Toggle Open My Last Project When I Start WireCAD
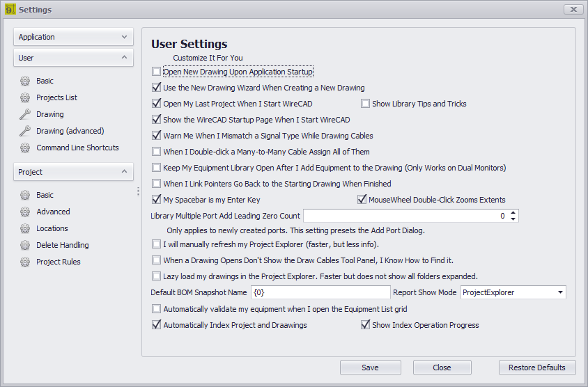Viewport: 588px width, 387px height. pyautogui.click(x=156, y=104)
